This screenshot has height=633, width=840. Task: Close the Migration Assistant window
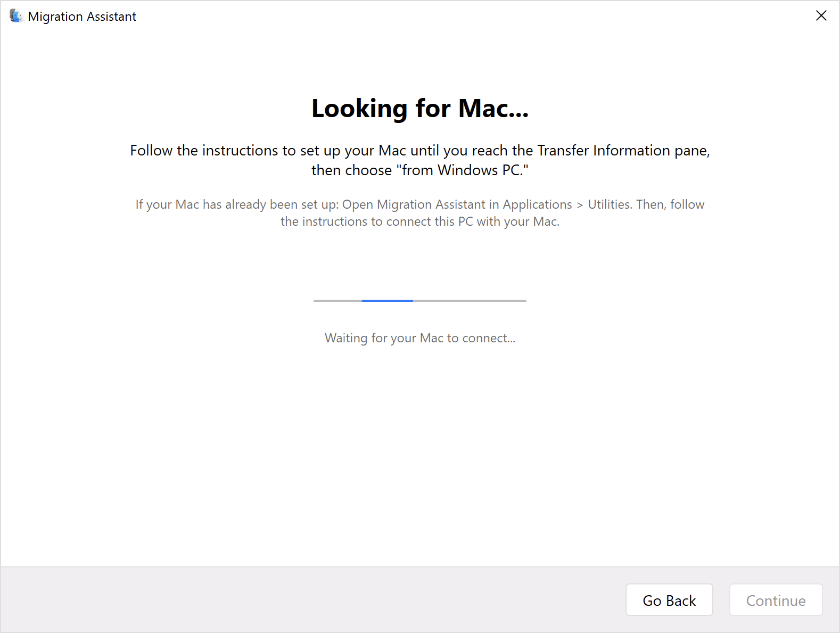point(821,16)
